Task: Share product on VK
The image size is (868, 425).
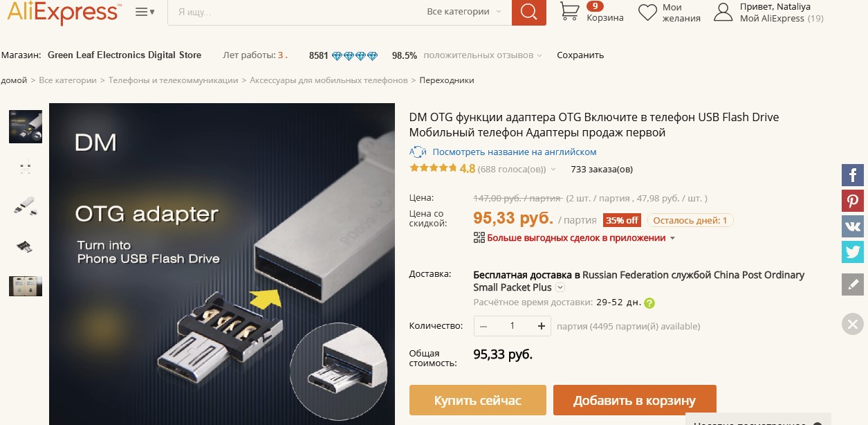Action: 853,226
